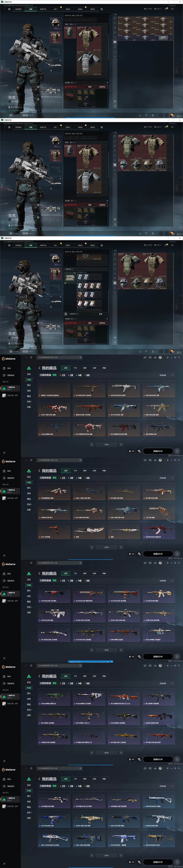Open the PKM machine gun skin card on page 2/14
The width and height of the screenshot is (183, 868).
point(54,492)
